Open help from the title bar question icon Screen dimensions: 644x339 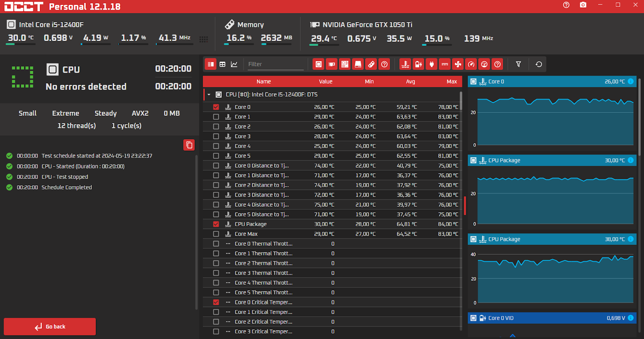(x=566, y=5)
